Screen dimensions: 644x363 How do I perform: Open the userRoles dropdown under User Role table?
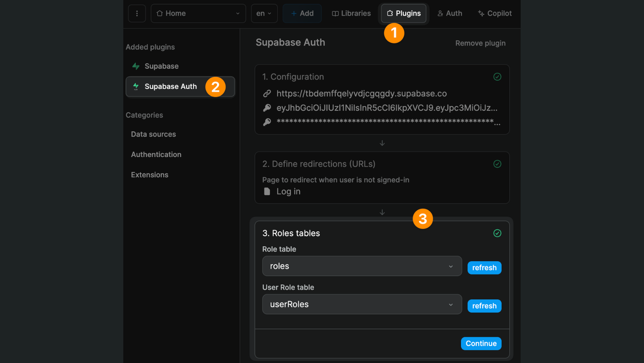362,304
